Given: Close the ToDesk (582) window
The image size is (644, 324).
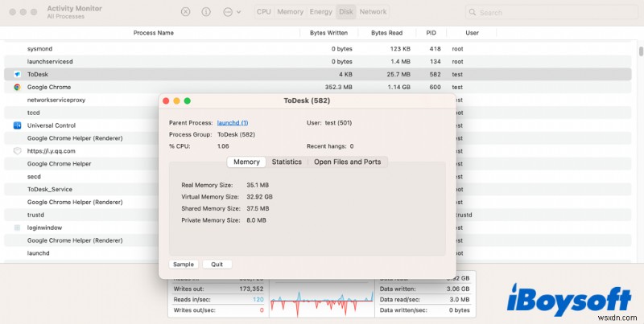Looking at the screenshot, I should click(166, 100).
